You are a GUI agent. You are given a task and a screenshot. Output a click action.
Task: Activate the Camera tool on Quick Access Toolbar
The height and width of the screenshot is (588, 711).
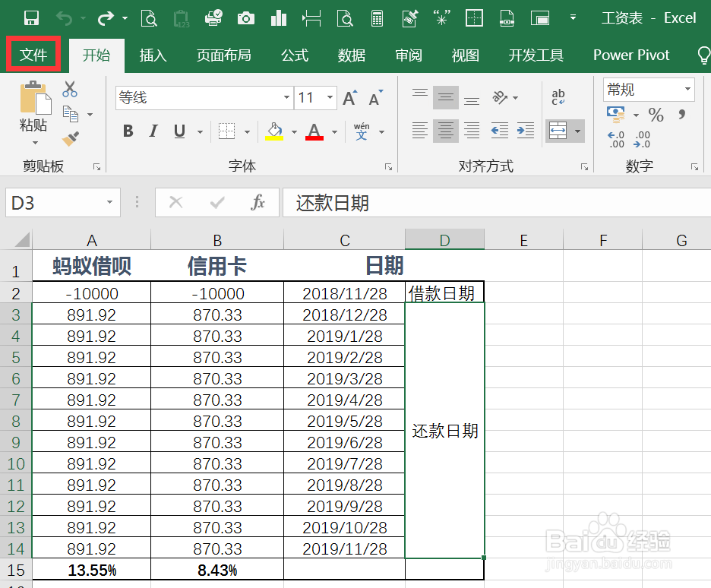(x=245, y=17)
